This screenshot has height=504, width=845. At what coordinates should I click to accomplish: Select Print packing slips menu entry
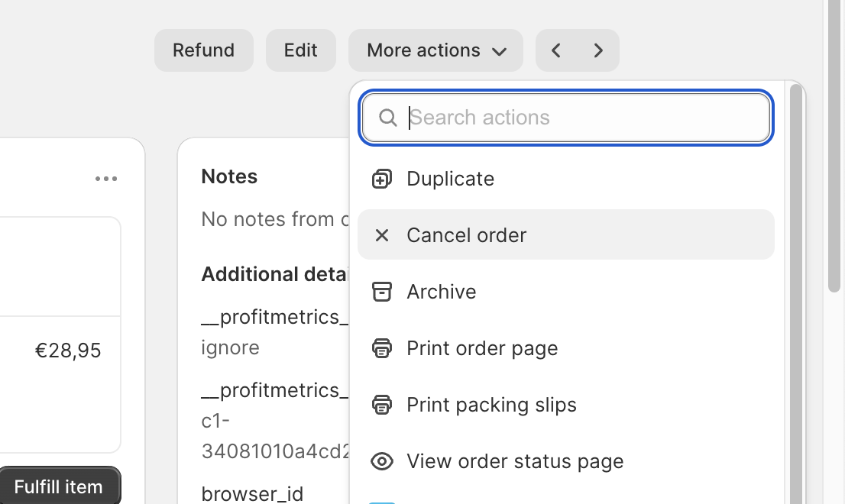coord(491,405)
